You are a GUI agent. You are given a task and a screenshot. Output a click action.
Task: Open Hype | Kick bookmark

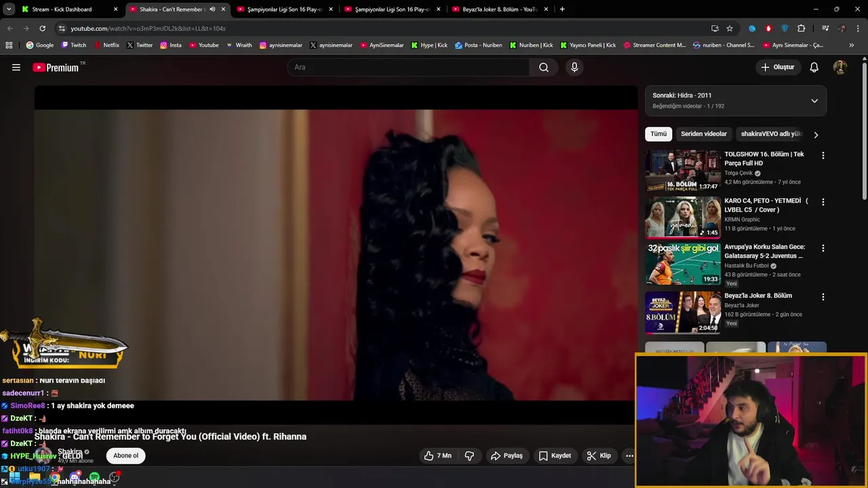pos(429,45)
